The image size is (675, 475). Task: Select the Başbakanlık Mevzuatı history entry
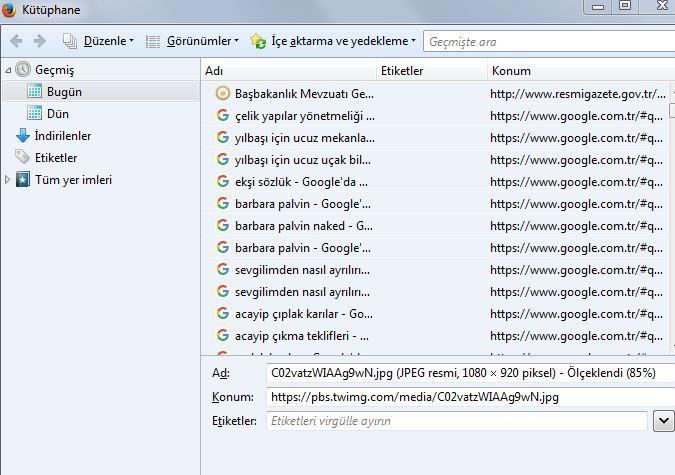click(304, 94)
